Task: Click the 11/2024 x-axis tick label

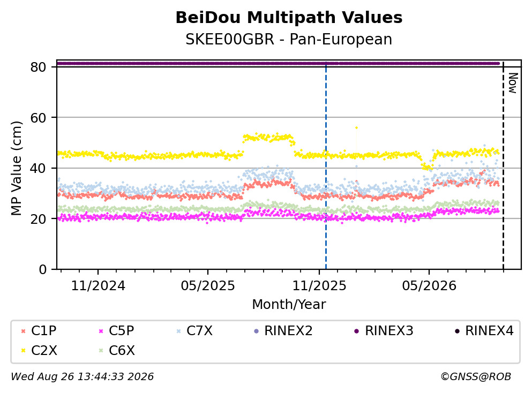Action: point(98,286)
